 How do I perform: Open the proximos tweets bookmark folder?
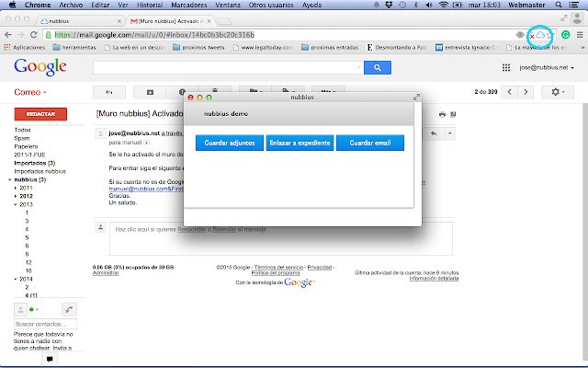[x=198, y=47]
